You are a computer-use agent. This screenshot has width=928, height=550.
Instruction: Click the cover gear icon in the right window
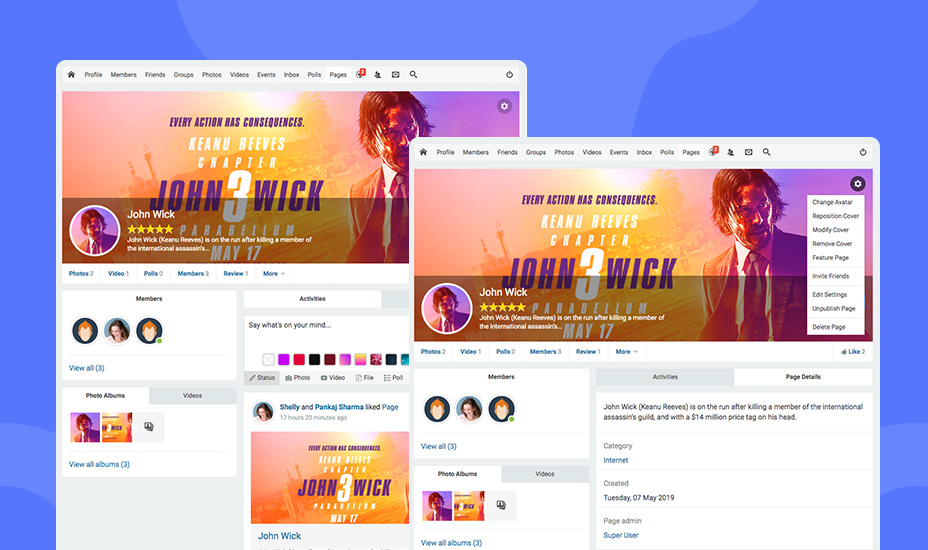tap(857, 184)
